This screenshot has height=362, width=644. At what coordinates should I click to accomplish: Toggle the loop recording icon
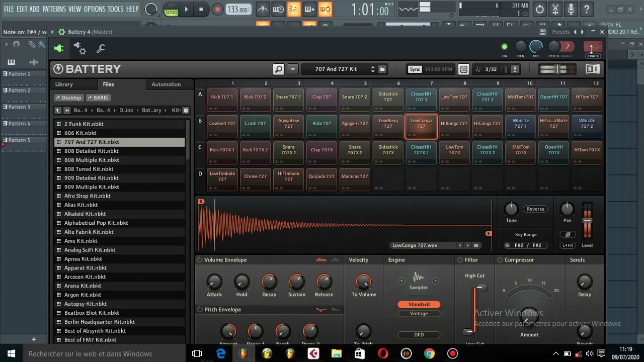(325, 9)
